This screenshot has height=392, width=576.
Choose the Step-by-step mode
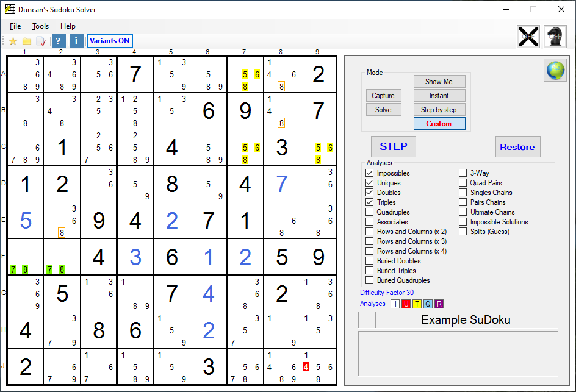(439, 109)
